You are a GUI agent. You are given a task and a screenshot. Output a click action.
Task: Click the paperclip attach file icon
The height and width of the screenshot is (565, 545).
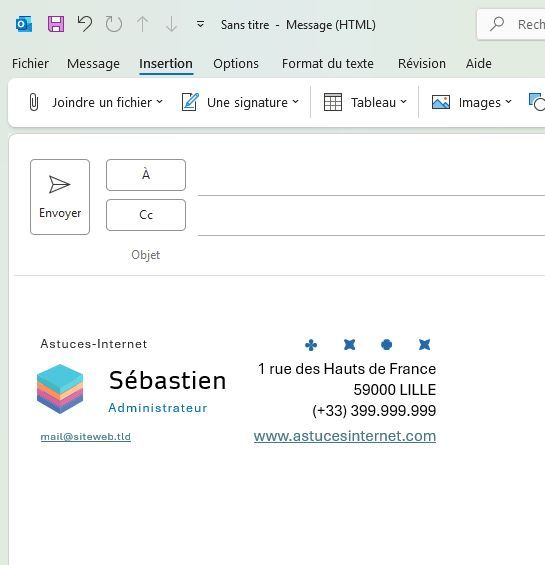point(34,102)
